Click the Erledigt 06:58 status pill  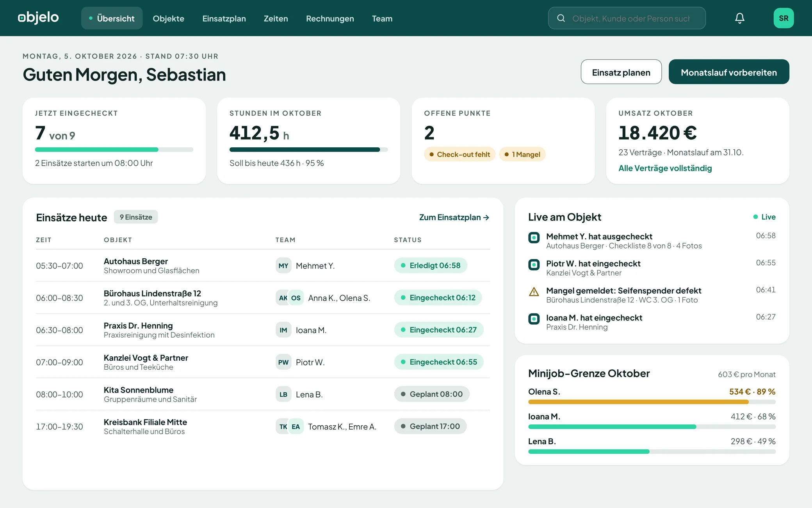point(431,265)
